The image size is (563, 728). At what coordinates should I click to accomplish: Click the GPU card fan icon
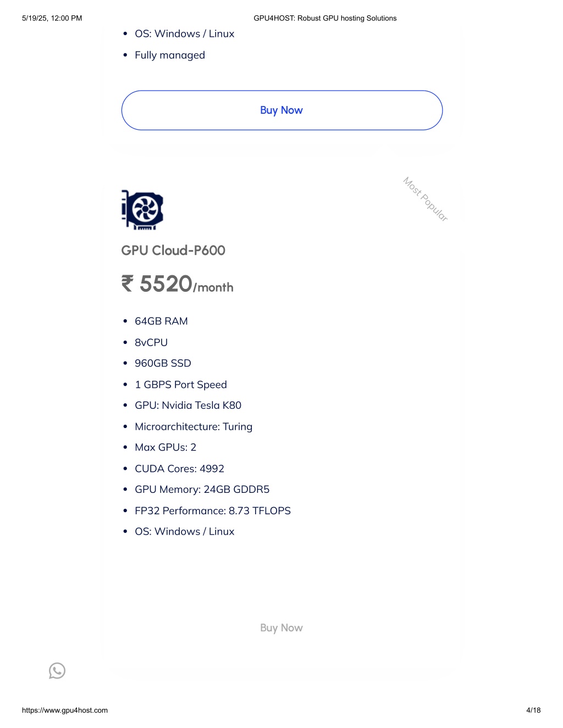(x=142, y=210)
